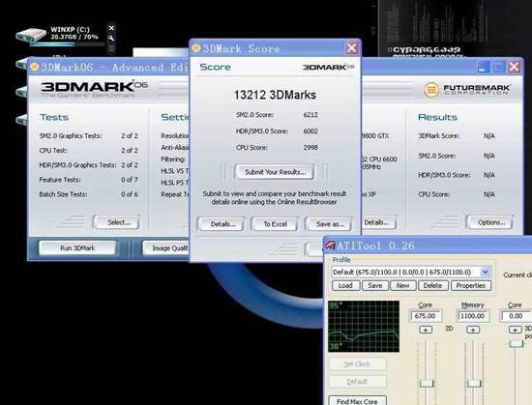Viewport: 532px width, 405px height.
Task: Close the 3DMark06 Advanced Edition window
Action: (x=514, y=67)
